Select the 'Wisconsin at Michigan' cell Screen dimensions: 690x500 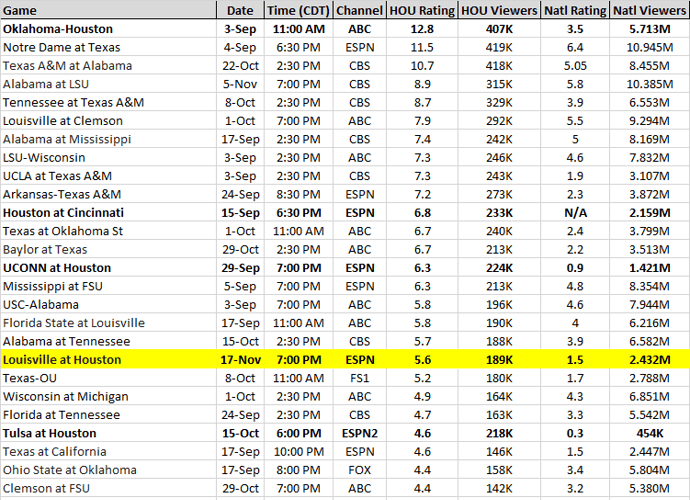pyautogui.click(x=108, y=396)
